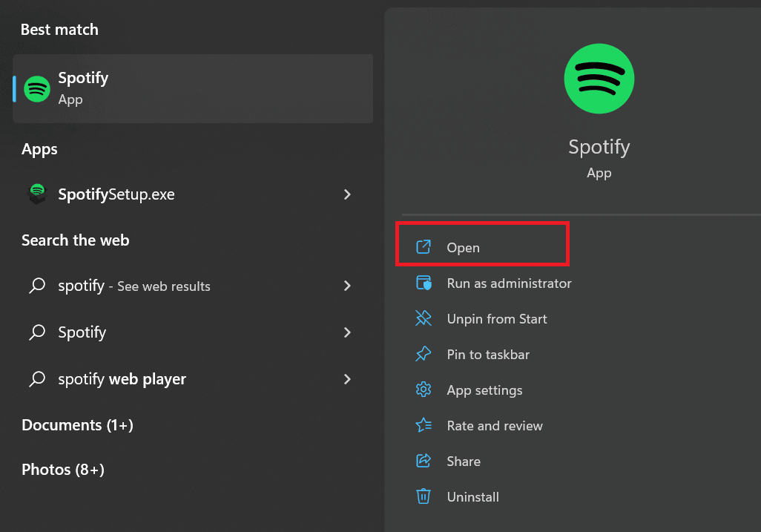The height and width of the screenshot is (532, 761).
Task: Select Unpin from Start
Action: (497, 319)
